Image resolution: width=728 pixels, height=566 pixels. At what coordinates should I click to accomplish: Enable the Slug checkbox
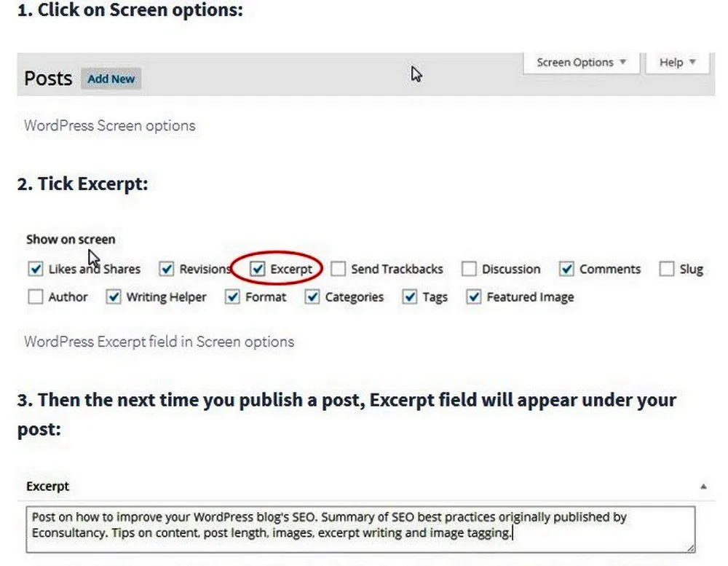pyautogui.click(x=667, y=269)
